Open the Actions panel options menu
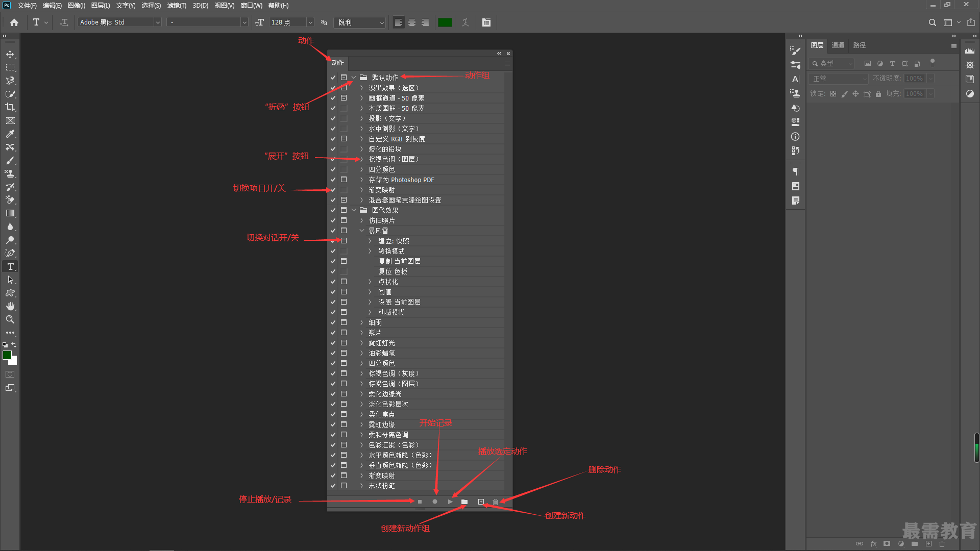Viewport: 980px width, 551px height. click(507, 64)
